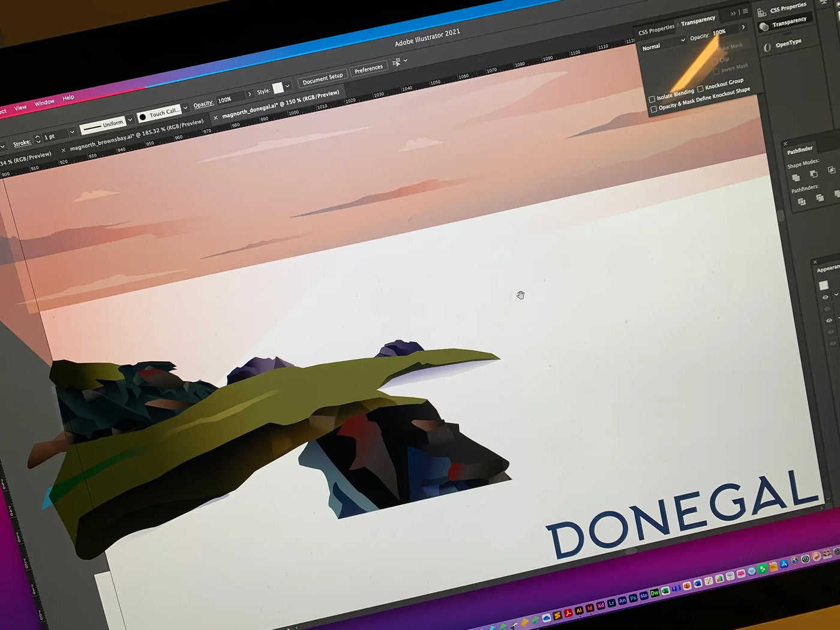Apply Intersect shape mode in Pathfinder

click(x=831, y=170)
